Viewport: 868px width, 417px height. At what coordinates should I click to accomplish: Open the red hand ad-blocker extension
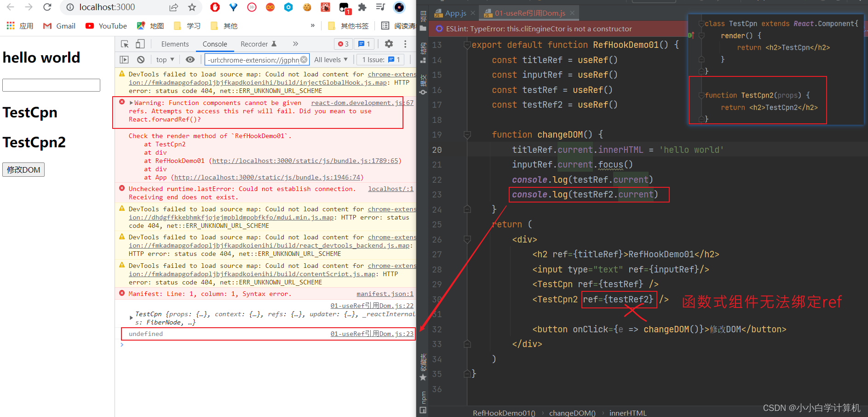(215, 7)
